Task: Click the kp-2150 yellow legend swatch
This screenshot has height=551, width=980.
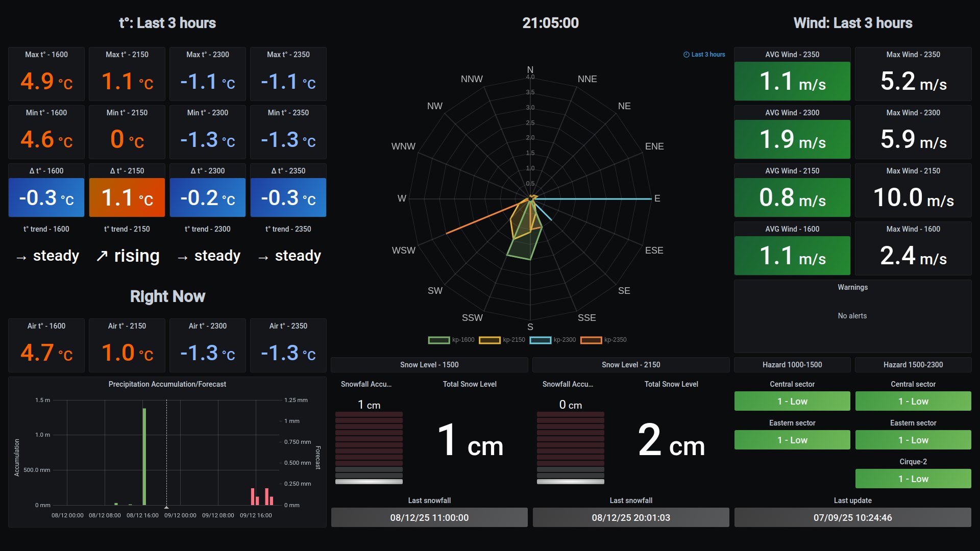Action: [x=489, y=340]
